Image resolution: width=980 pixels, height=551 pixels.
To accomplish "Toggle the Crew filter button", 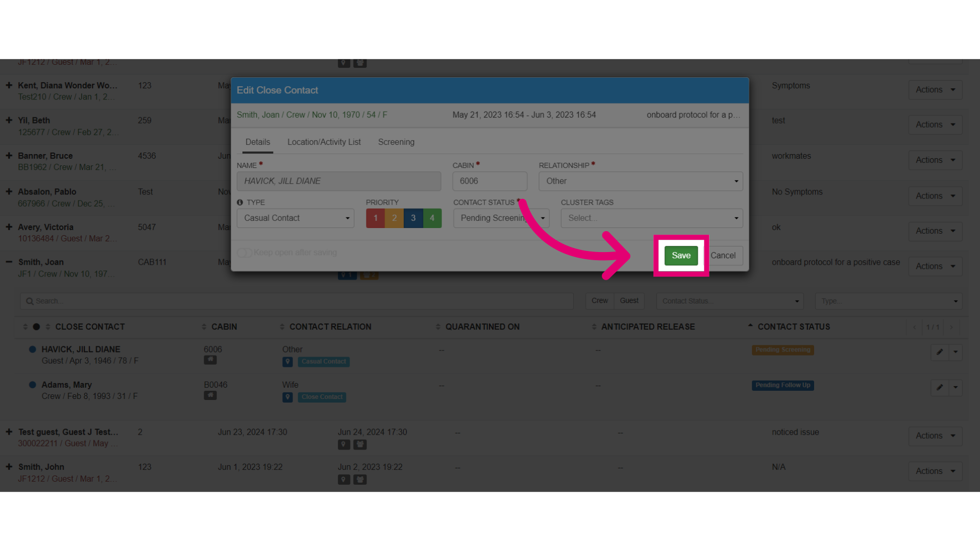I will (600, 301).
